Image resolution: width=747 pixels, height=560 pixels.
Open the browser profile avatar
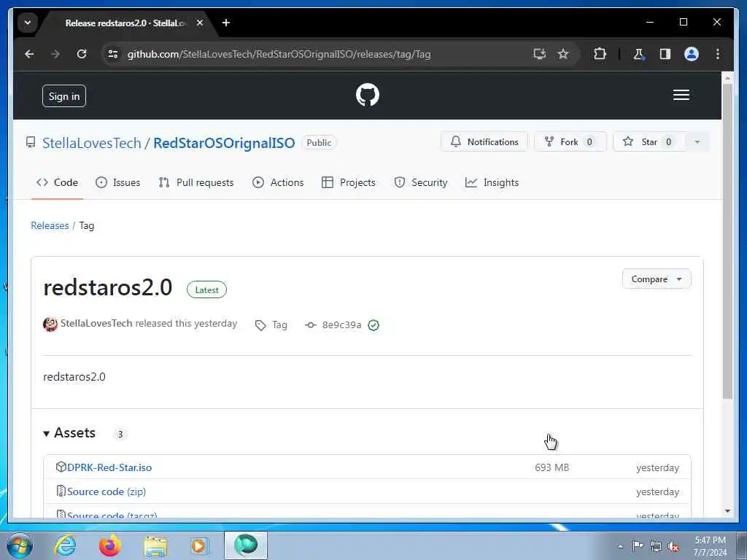[x=692, y=54]
